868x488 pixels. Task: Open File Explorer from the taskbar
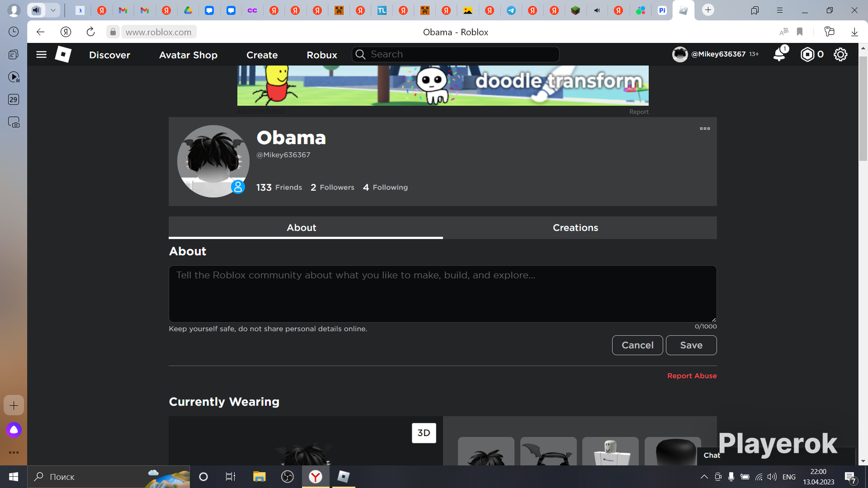click(259, 477)
